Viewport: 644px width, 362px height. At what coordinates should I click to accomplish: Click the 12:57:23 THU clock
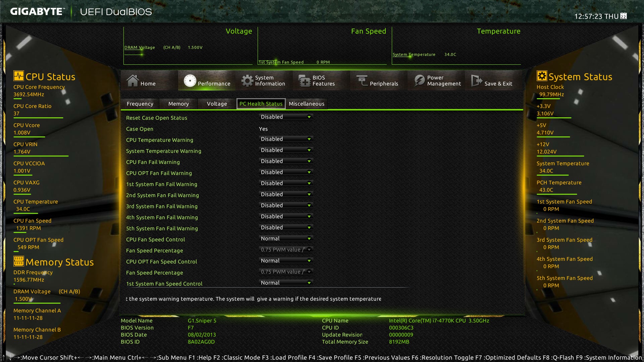(596, 16)
